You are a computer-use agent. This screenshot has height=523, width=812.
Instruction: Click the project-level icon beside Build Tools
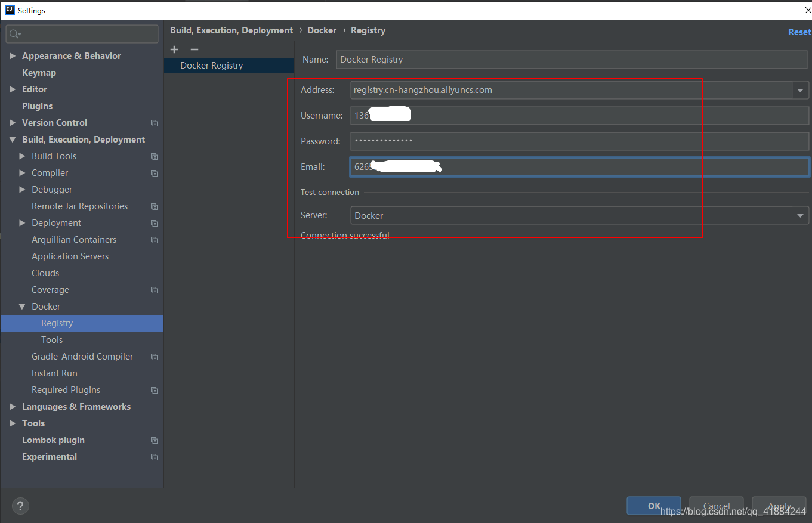click(154, 156)
